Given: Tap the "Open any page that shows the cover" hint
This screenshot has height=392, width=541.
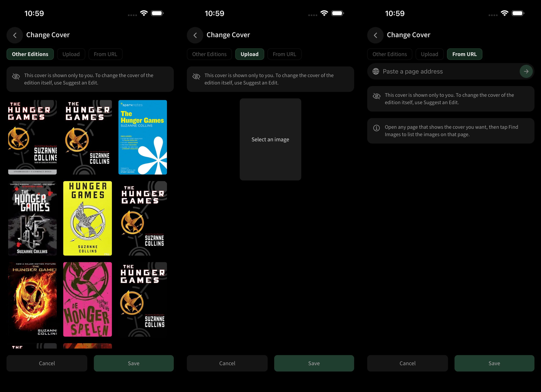Looking at the screenshot, I should point(451,131).
